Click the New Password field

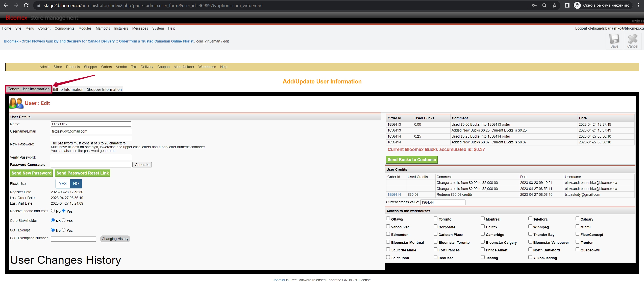coord(91,139)
